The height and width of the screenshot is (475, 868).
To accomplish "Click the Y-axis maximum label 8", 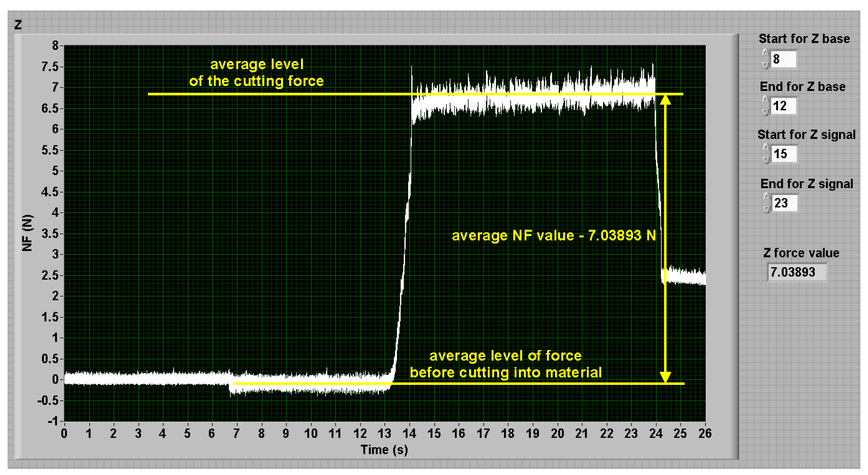I will (55, 45).
